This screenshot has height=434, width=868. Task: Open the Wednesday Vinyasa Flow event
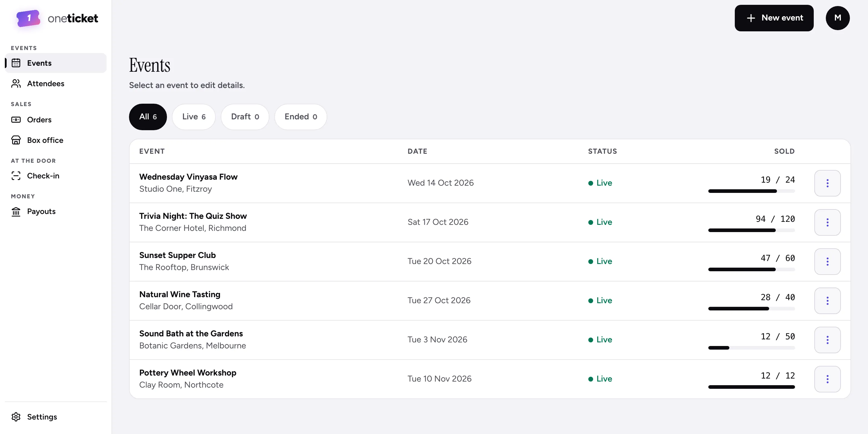pos(188,177)
